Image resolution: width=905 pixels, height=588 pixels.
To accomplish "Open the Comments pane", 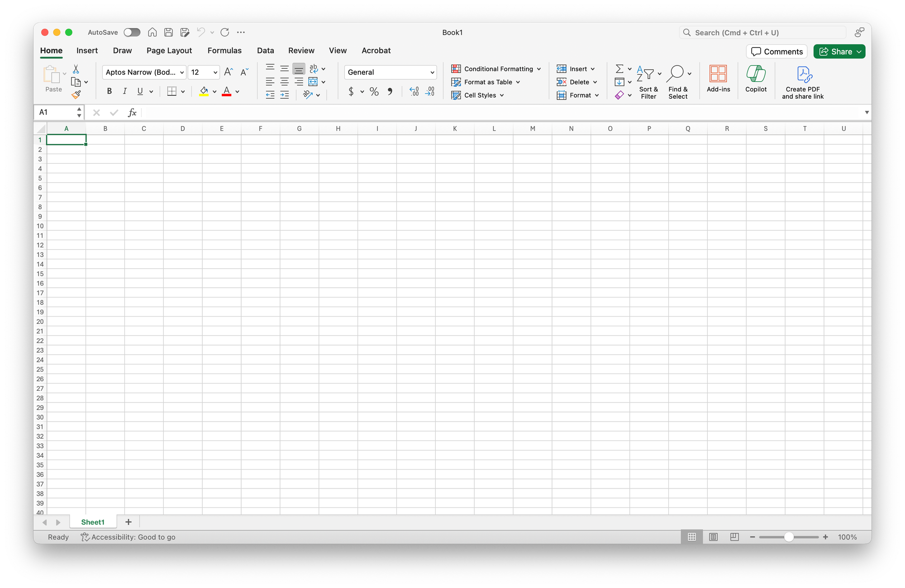I will 776,52.
